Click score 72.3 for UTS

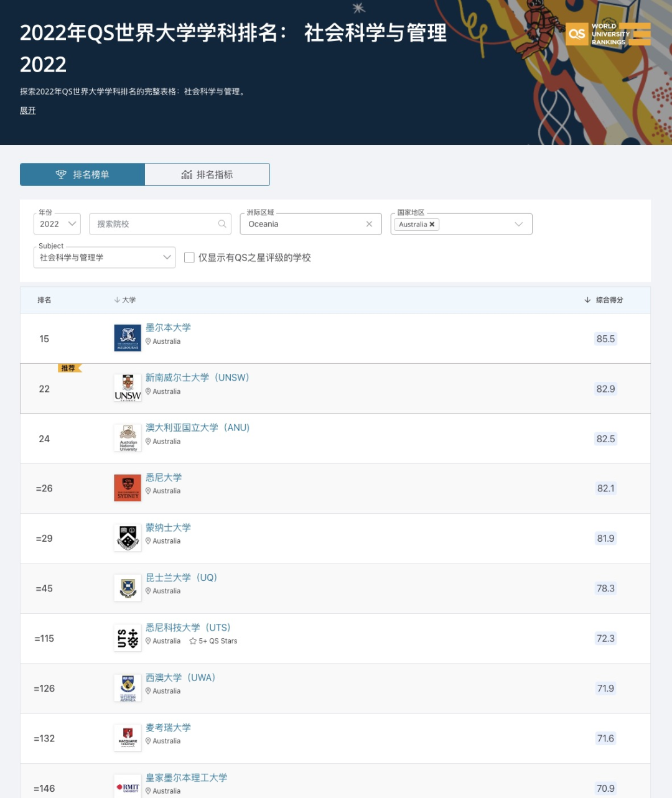tap(605, 638)
